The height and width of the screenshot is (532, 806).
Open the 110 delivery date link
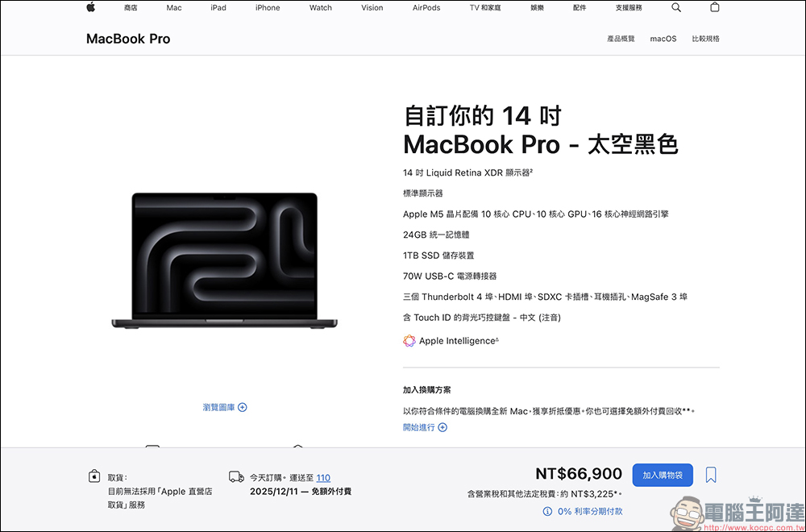pos(323,477)
